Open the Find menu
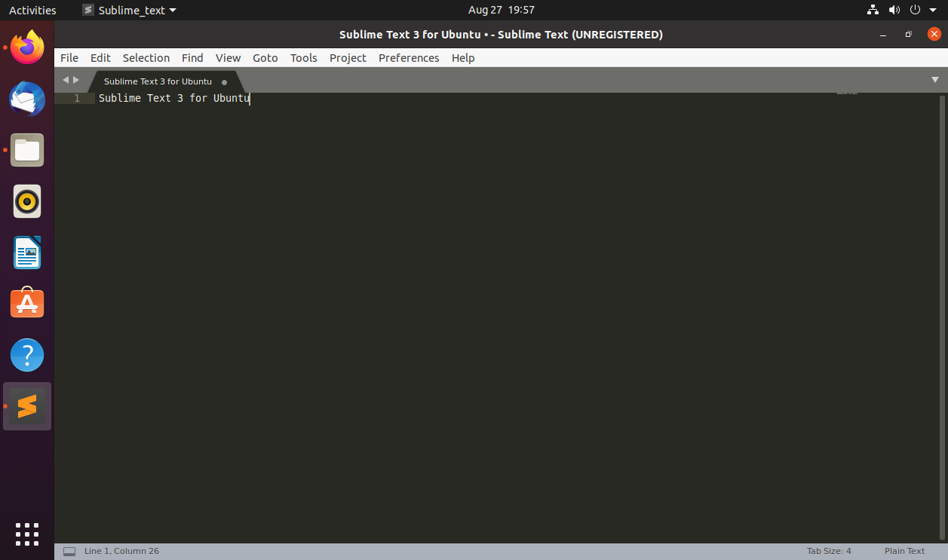948x560 pixels. click(x=192, y=58)
